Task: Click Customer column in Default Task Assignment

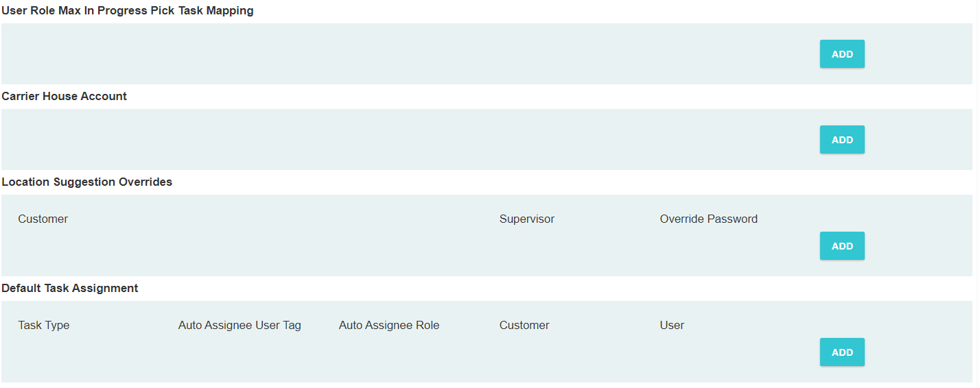Action: [524, 326]
